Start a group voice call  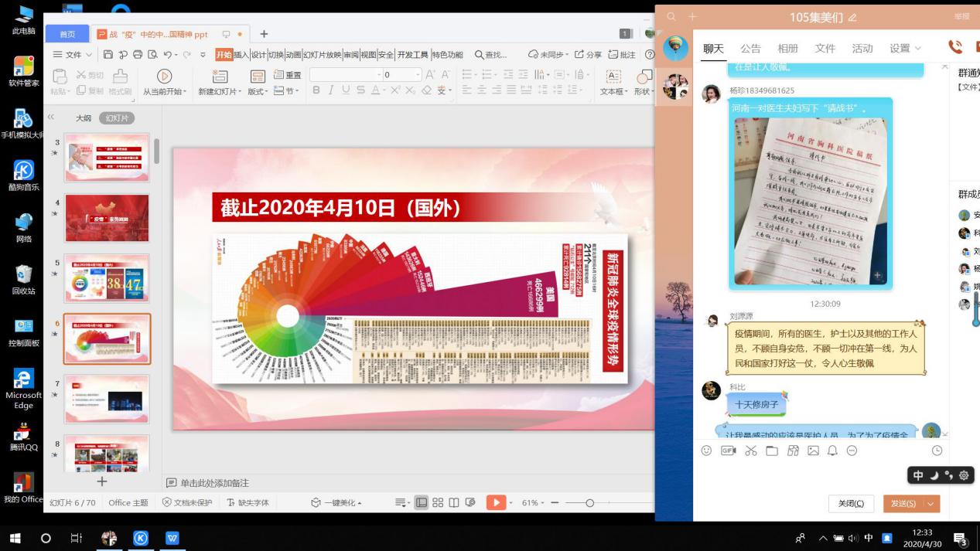click(955, 48)
